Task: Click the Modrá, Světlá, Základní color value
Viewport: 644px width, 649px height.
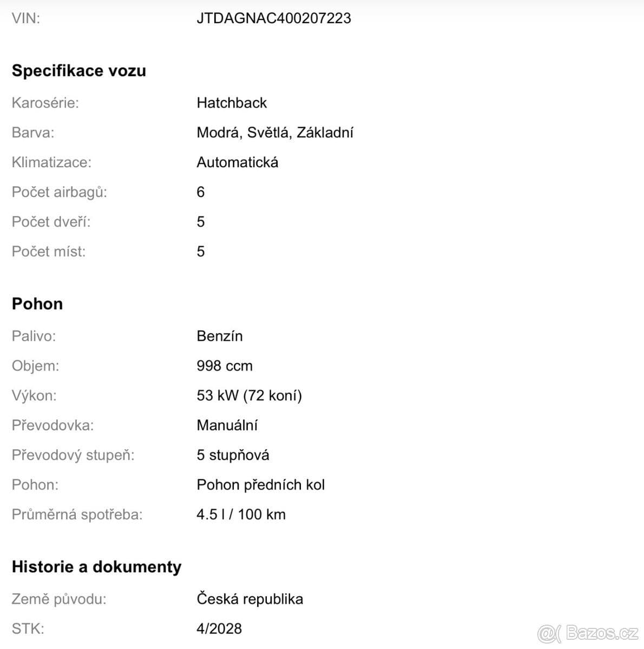Action: coord(275,133)
